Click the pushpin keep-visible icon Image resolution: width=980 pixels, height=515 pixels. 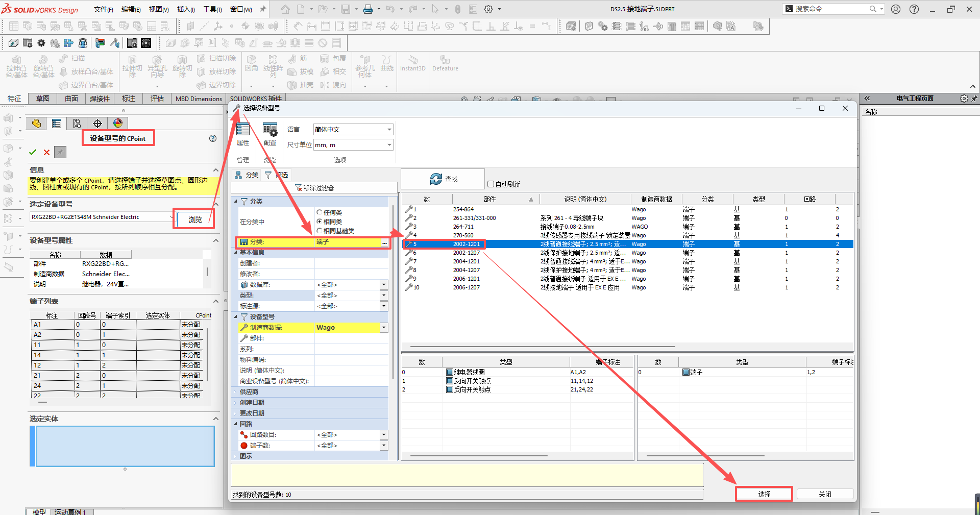[x=60, y=152]
